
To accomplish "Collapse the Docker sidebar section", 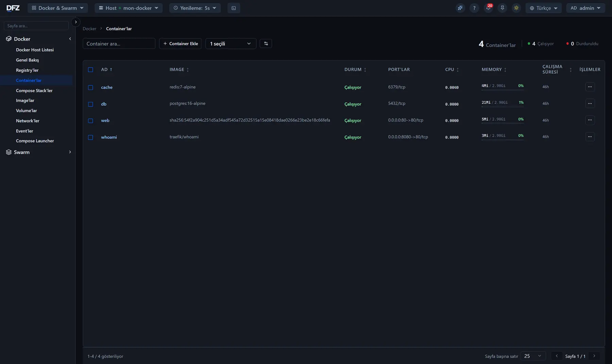I will (70, 39).
